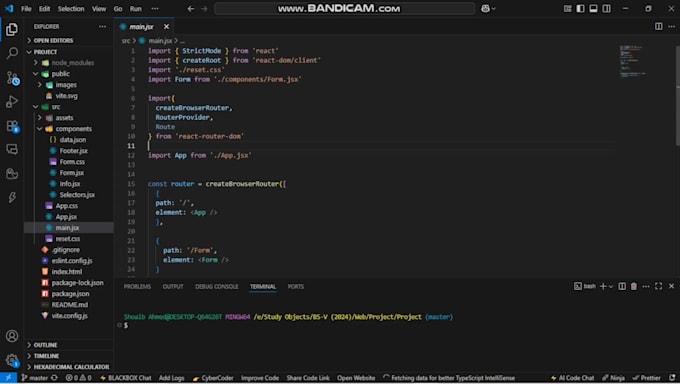This screenshot has height=384, width=680.
Task: Open notifications bell in status bar
Action: coord(672,378)
